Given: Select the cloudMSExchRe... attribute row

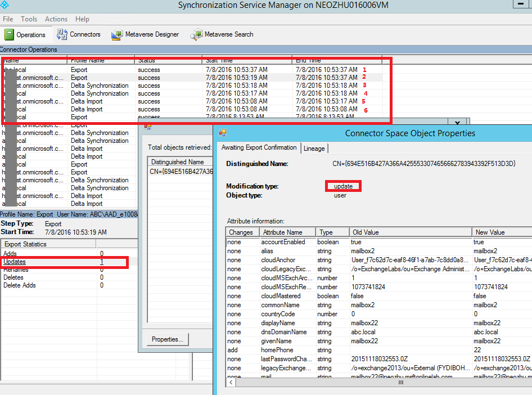Looking at the screenshot, I should (379, 287).
